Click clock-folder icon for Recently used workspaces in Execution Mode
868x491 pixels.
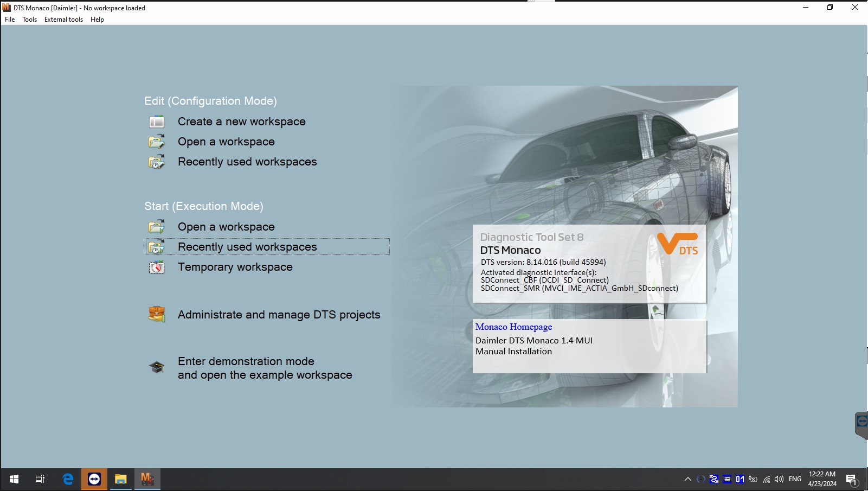click(157, 247)
